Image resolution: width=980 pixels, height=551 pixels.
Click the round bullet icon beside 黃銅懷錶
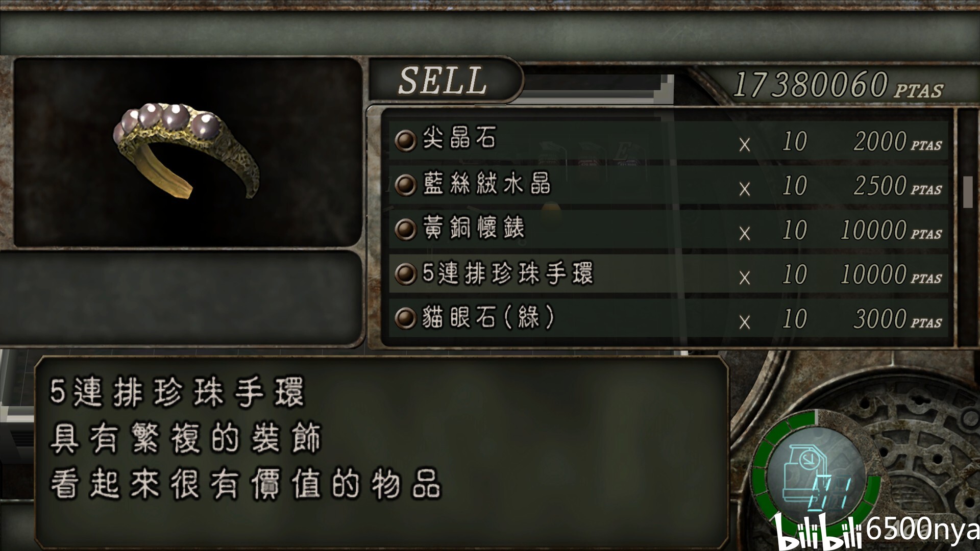(406, 229)
